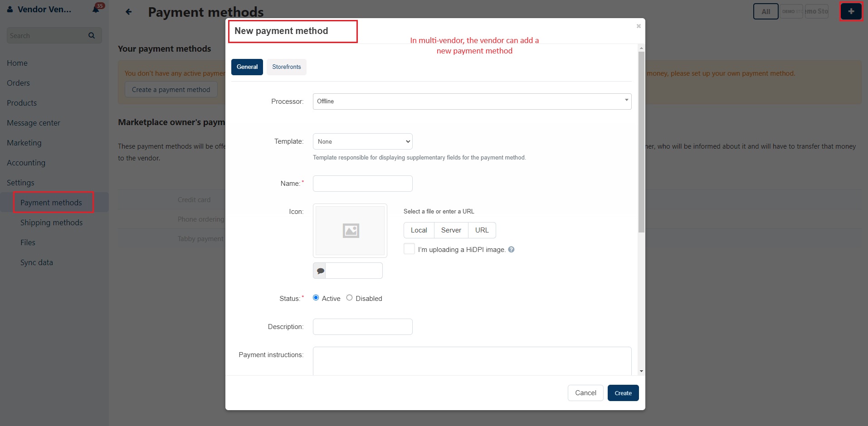The height and width of the screenshot is (426, 868).
Task: Click the dialog vertical scrollbar
Action: click(x=641, y=142)
